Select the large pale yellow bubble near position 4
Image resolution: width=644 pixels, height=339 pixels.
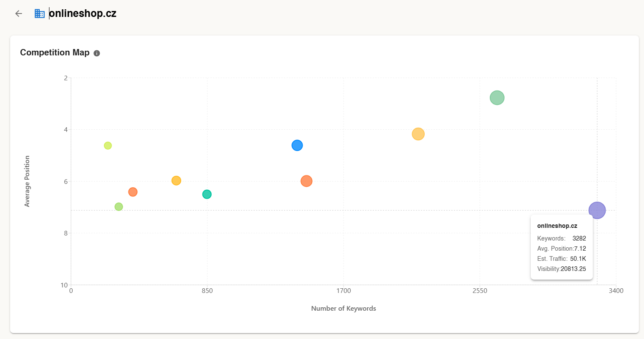pyautogui.click(x=418, y=134)
